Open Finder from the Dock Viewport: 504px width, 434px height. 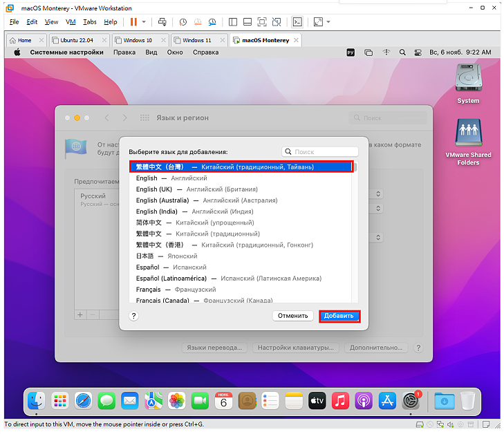click(x=36, y=400)
